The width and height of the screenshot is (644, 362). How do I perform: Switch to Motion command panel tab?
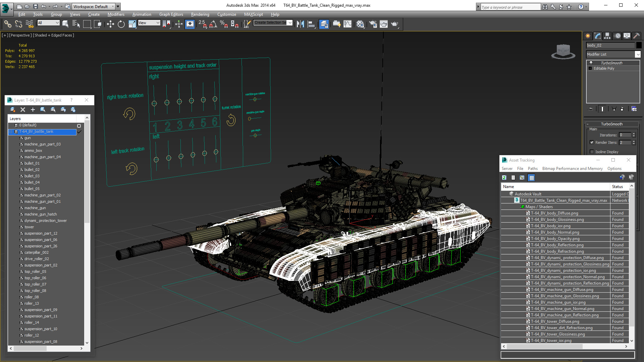point(617,36)
